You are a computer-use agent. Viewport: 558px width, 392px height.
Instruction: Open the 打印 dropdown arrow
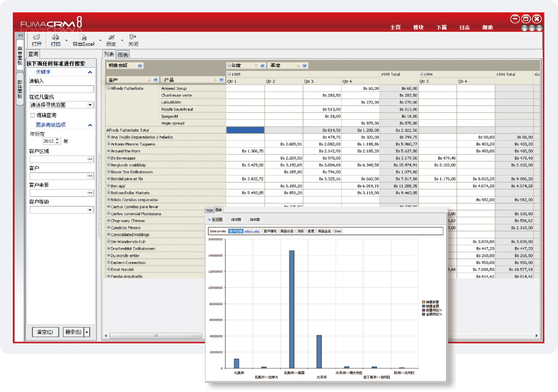pyautogui.click(x=67, y=41)
